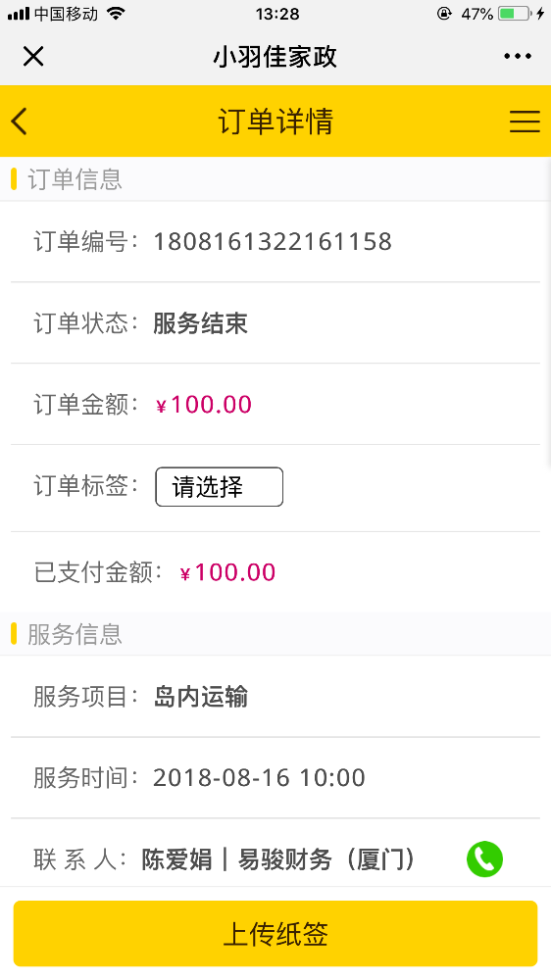Go back using the left chevron

20,122
